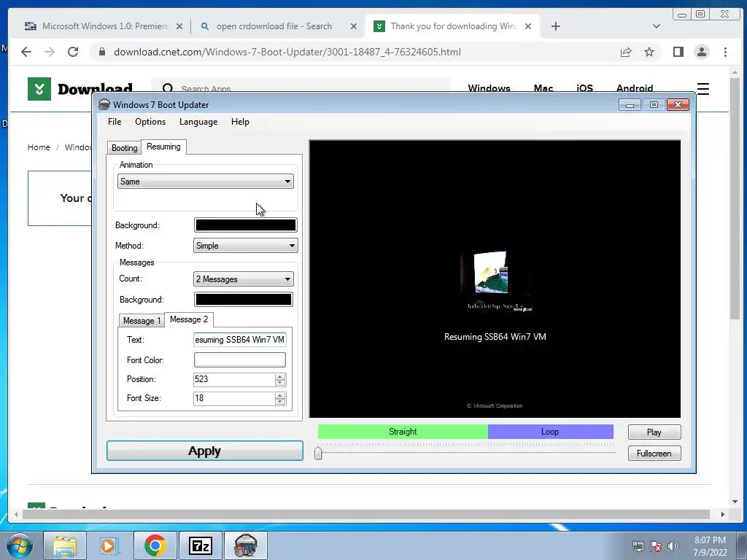Image resolution: width=747 pixels, height=560 pixels.
Task: Open the iOS category link on CNET
Action: (584, 88)
